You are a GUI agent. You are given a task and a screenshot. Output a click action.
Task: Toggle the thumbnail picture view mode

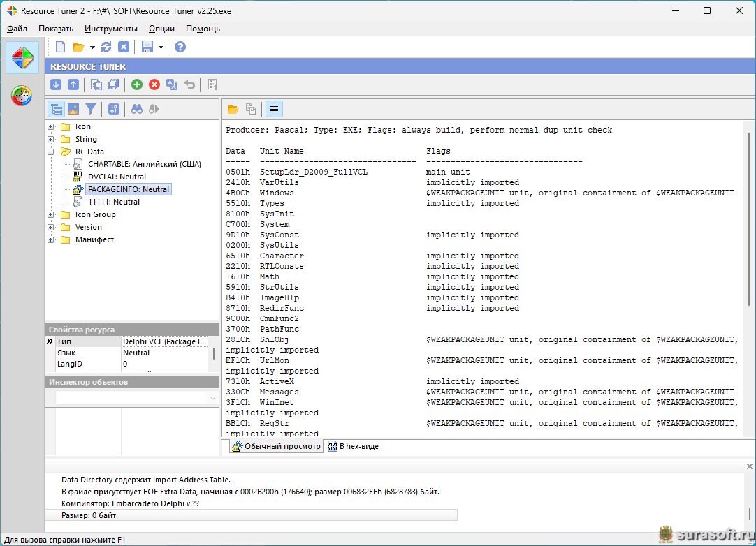(x=73, y=109)
